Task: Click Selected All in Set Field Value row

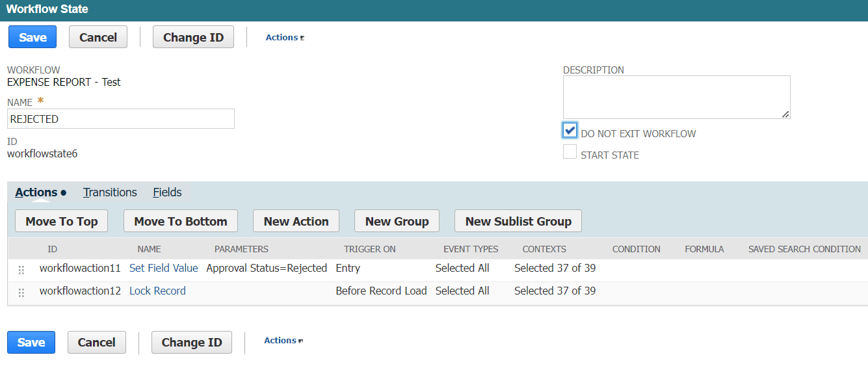Action: (x=462, y=268)
